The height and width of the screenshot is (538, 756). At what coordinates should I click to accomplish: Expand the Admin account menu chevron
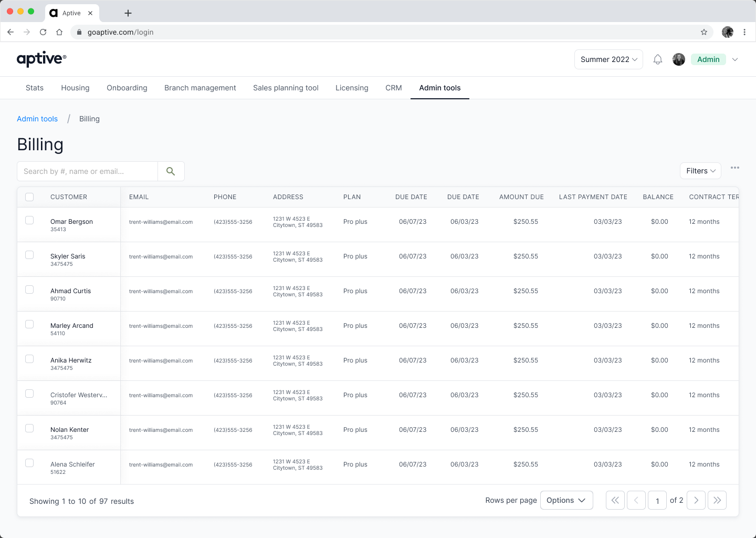[x=735, y=59]
